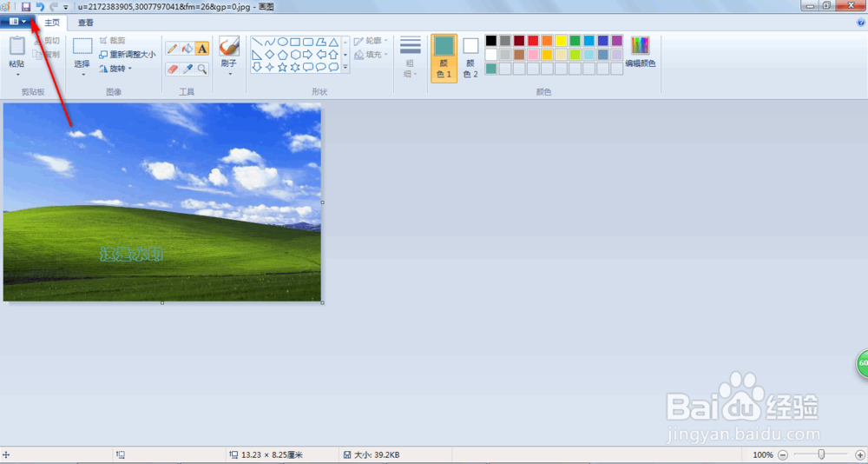Viewport: 868px width, 464px height.
Task: Select the Eraser tool
Action: 172,69
